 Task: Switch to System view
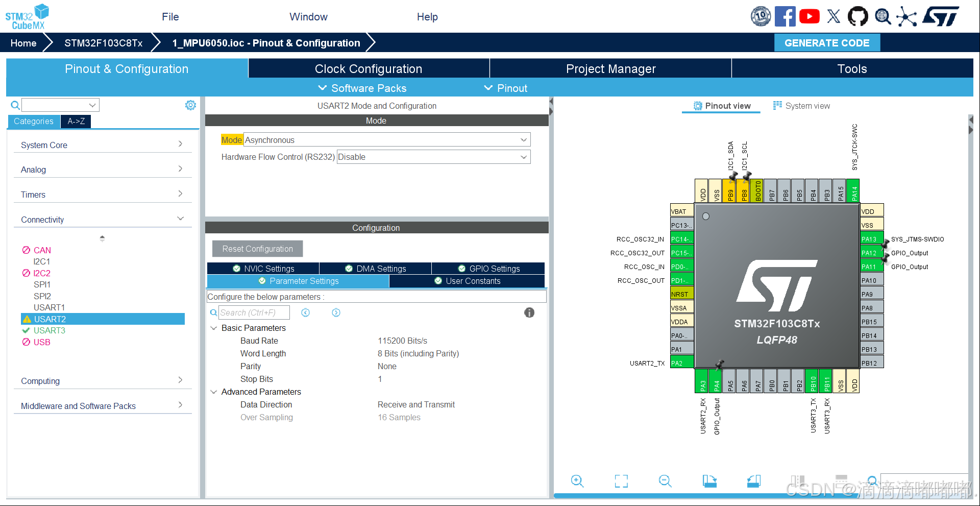coord(801,106)
